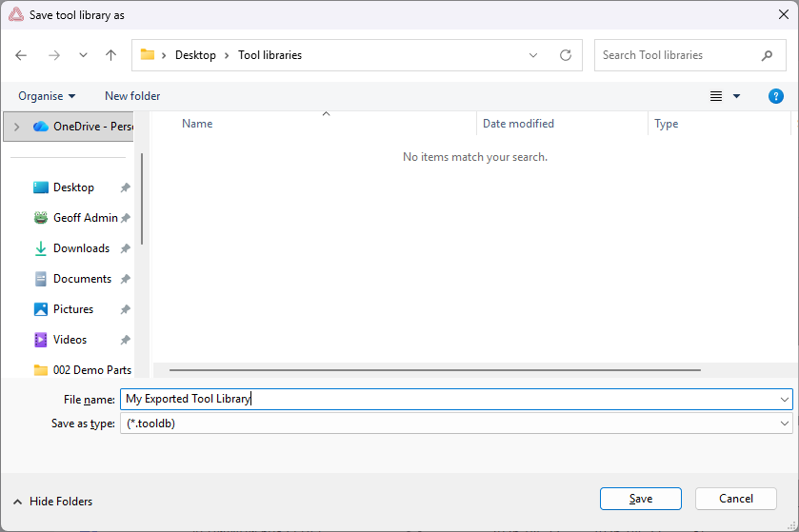Viewport: 799px width, 532px height.
Task: Open the Save as type combo box
Action: pyautogui.click(x=456, y=424)
